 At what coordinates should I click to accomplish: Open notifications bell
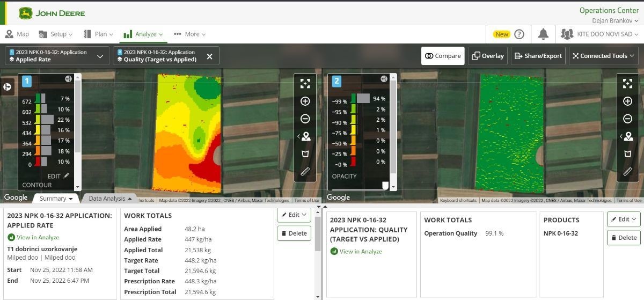pos(543,34)
